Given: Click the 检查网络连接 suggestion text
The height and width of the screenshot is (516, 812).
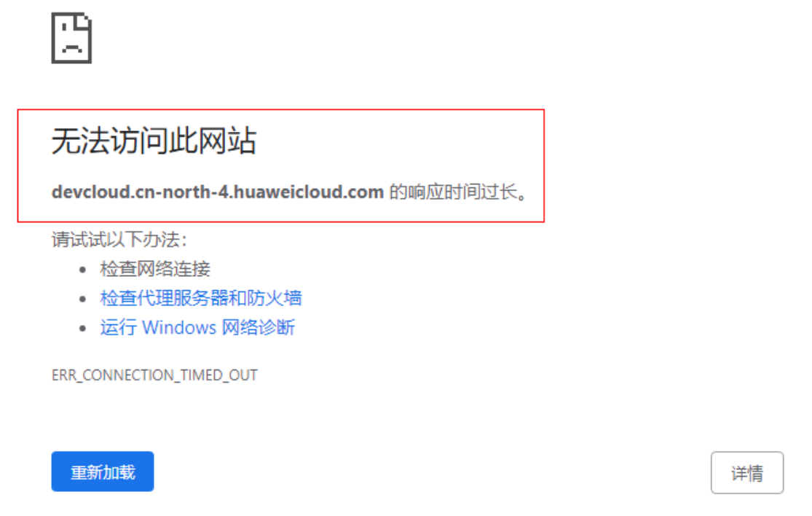Looking at the screenshot, I should click(x=155, y=269).
